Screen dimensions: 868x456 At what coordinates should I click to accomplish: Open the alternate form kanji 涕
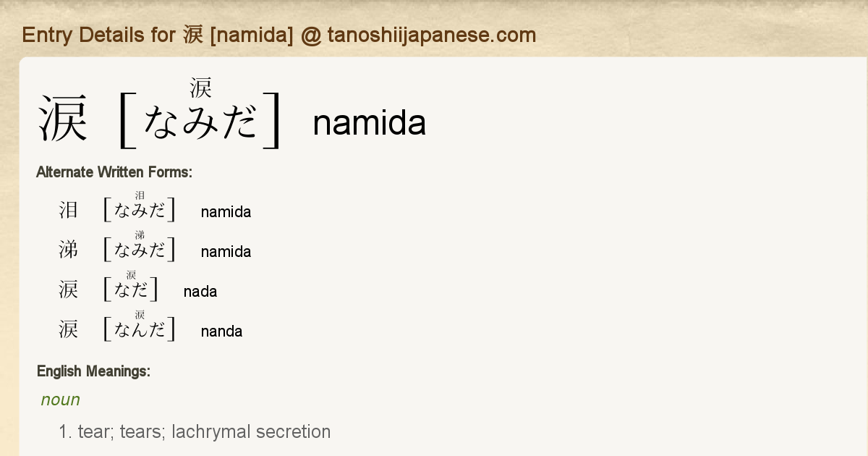pyautogui.click(x=68, y=250)
